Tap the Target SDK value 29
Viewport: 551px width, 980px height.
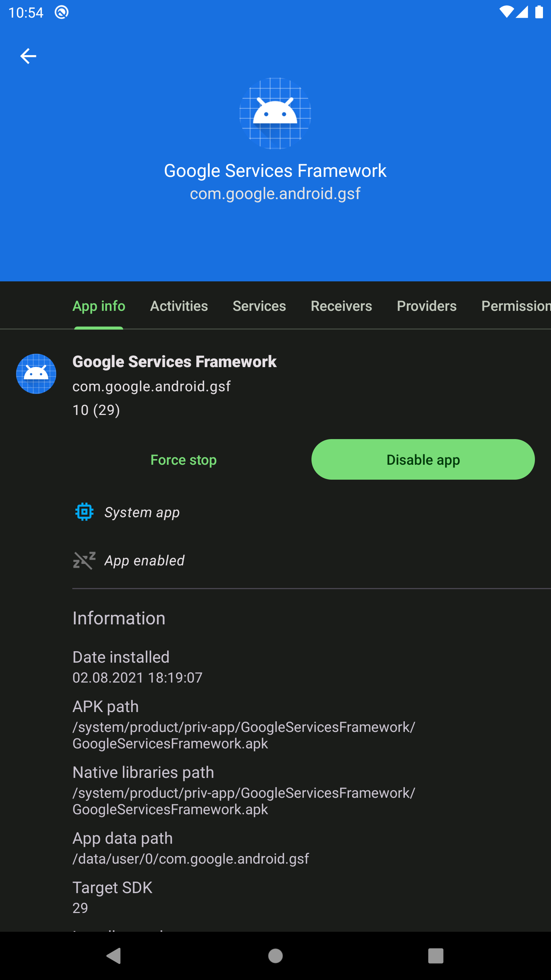click(80, 908)
